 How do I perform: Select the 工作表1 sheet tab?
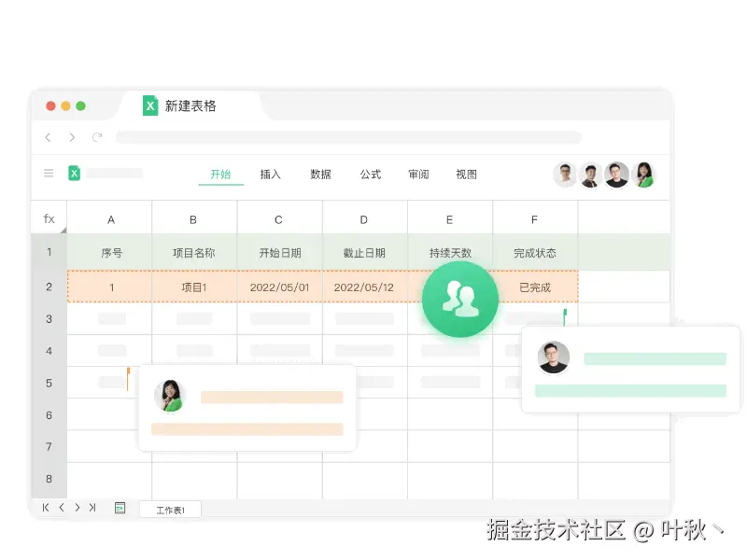[x=169, y=510]
